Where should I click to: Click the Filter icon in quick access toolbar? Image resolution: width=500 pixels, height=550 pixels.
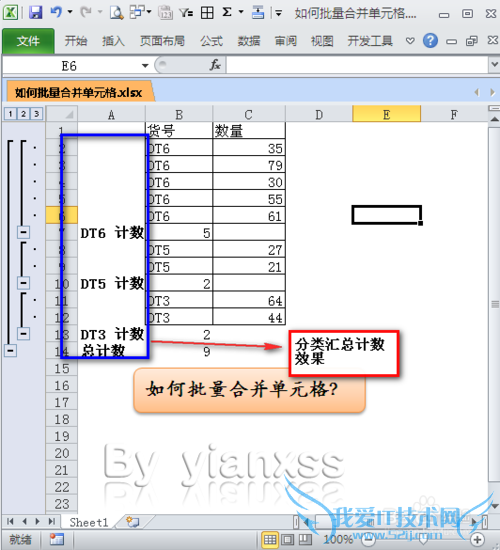pos(186,13)
